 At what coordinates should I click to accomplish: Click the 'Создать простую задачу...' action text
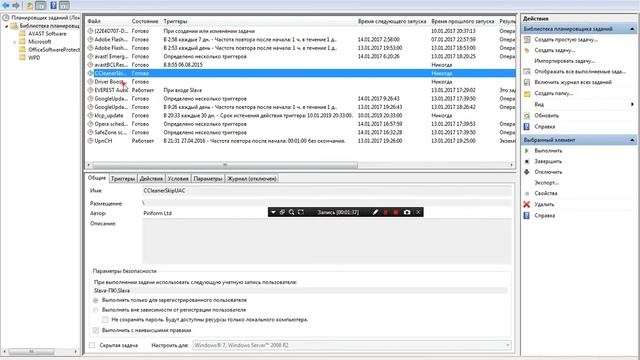pos(566,40)
